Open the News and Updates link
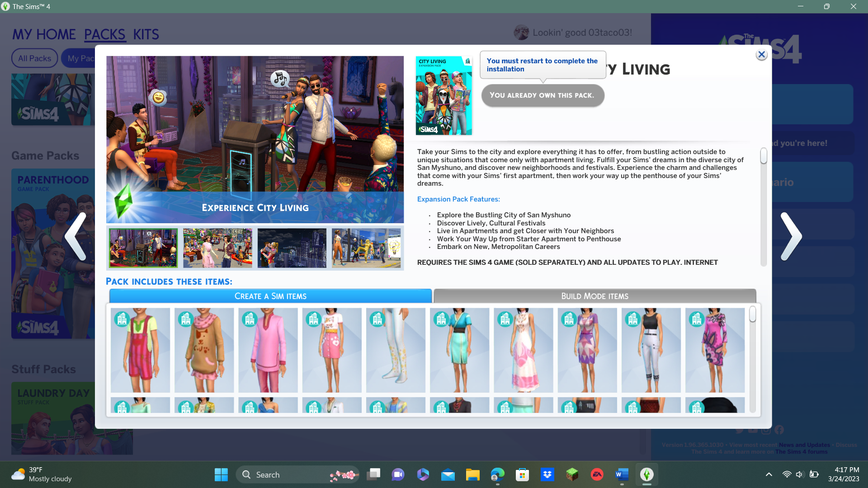 804,445
